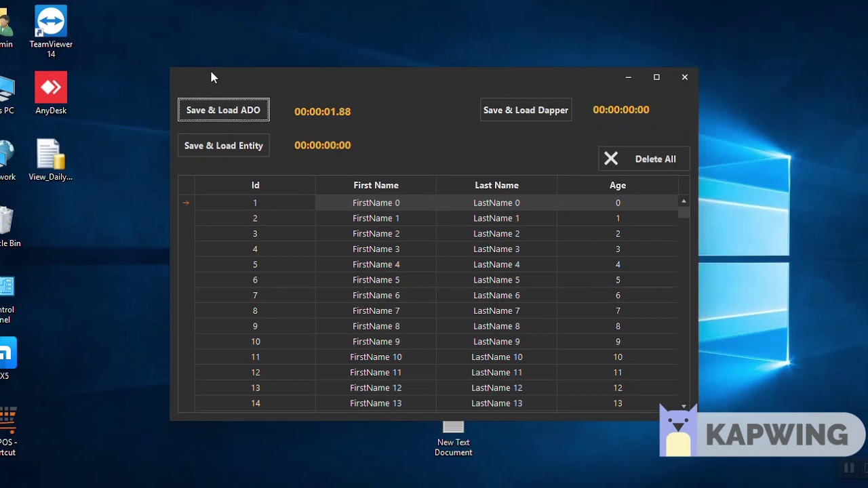Image resolution: width=868 pixels, height=488 pixels.
Task: Sort grid by Last Name header
Action: tap(496, 185)
